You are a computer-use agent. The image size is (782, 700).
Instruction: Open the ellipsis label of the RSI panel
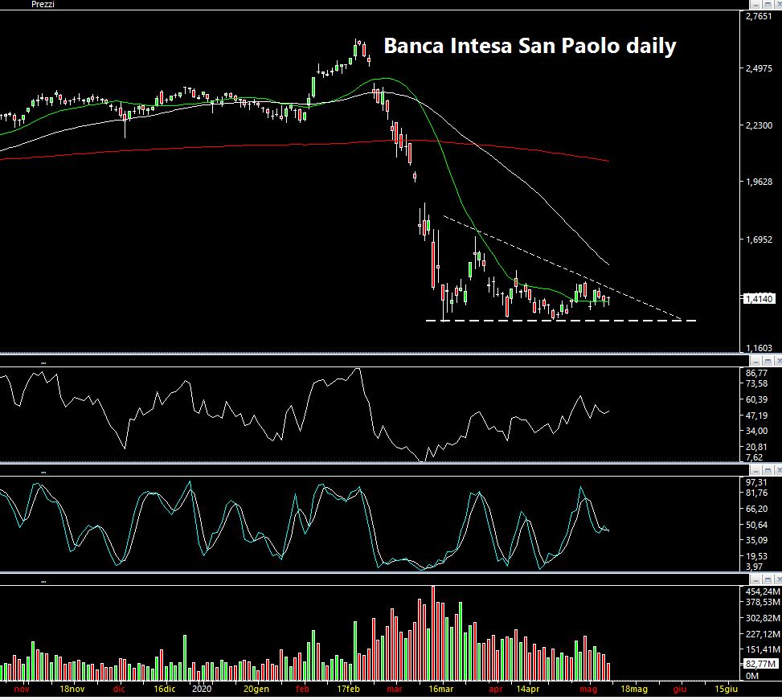43,362
